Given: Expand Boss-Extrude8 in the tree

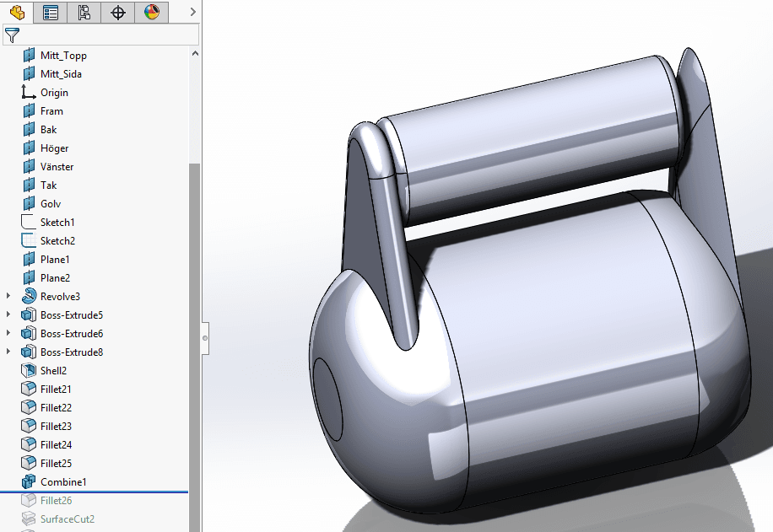Looking at the screenshot, I should click(x=9, y=352).
